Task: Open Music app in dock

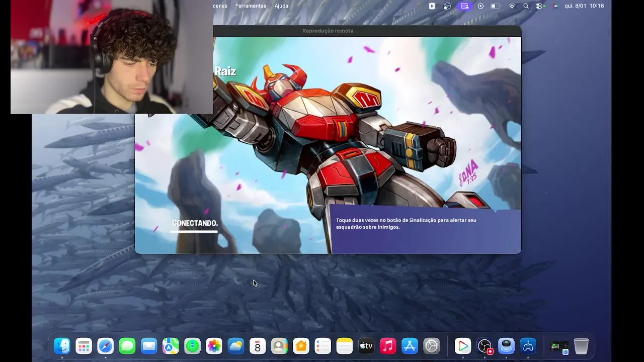Action: tap(388, 346)
